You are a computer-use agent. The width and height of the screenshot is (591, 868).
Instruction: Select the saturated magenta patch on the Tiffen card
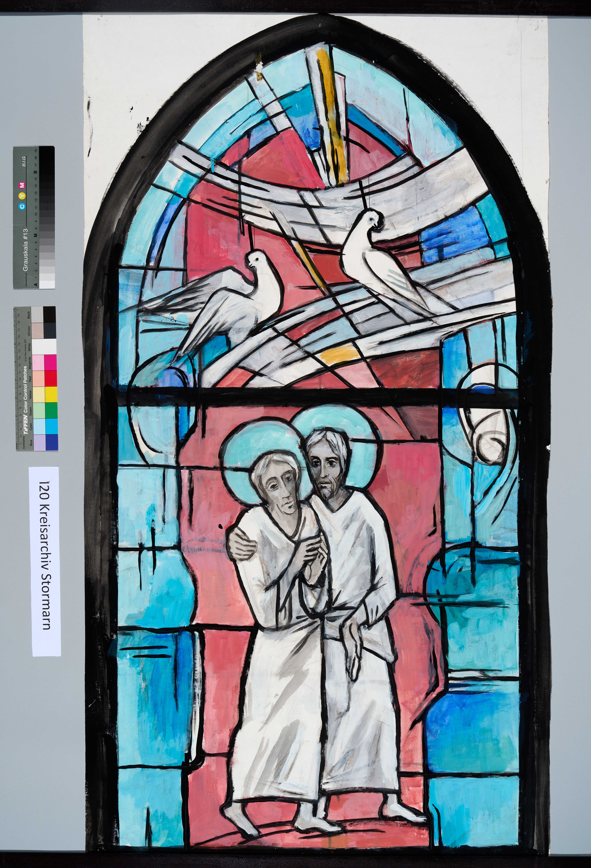click(x=50, y=363)
